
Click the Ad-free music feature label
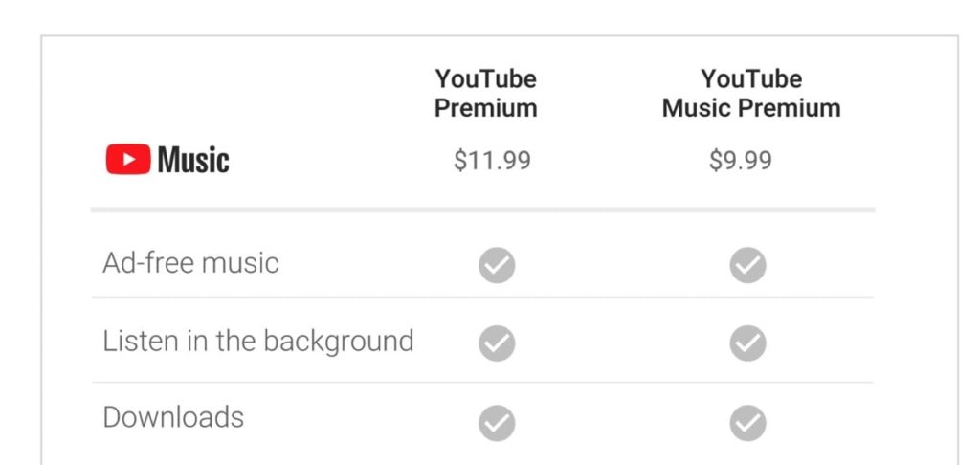(190, 262)
